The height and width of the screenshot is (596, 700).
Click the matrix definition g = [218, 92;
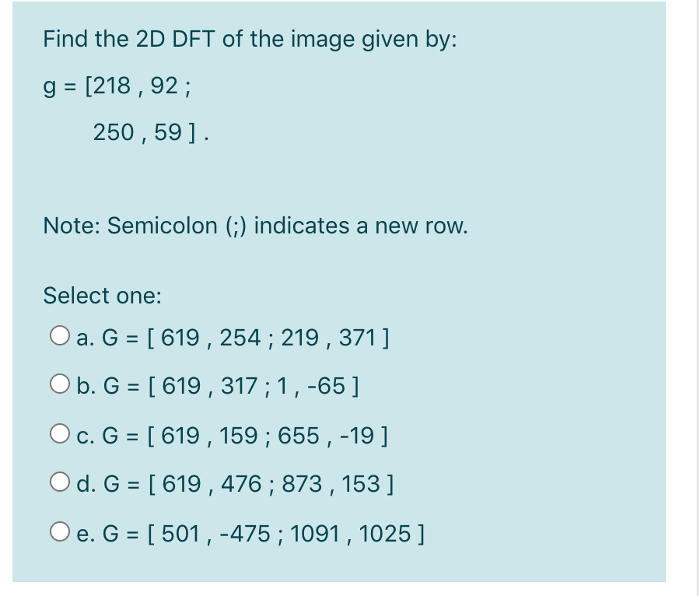click(117, 86)
